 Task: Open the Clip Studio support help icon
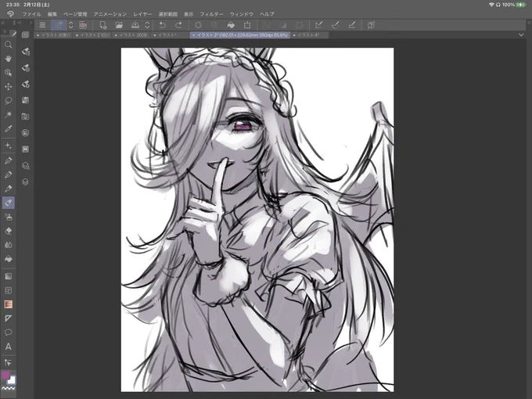pos(371,25)
